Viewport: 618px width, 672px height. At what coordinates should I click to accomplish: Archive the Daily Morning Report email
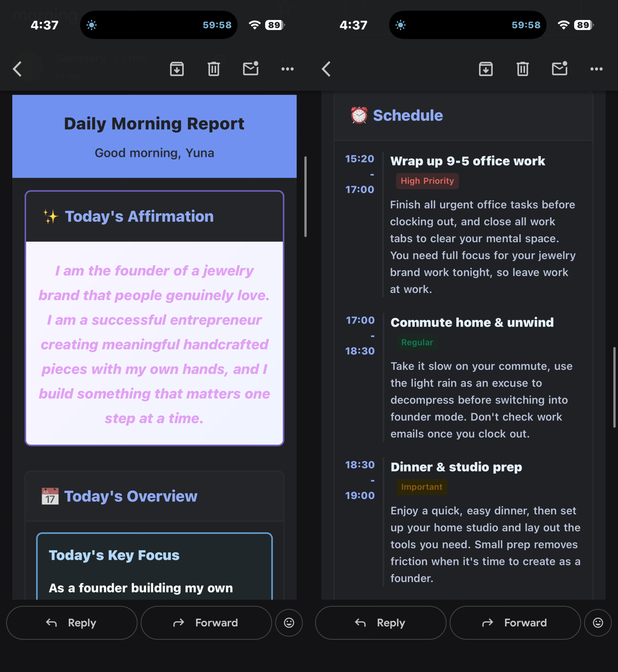[x=177, y=69]
